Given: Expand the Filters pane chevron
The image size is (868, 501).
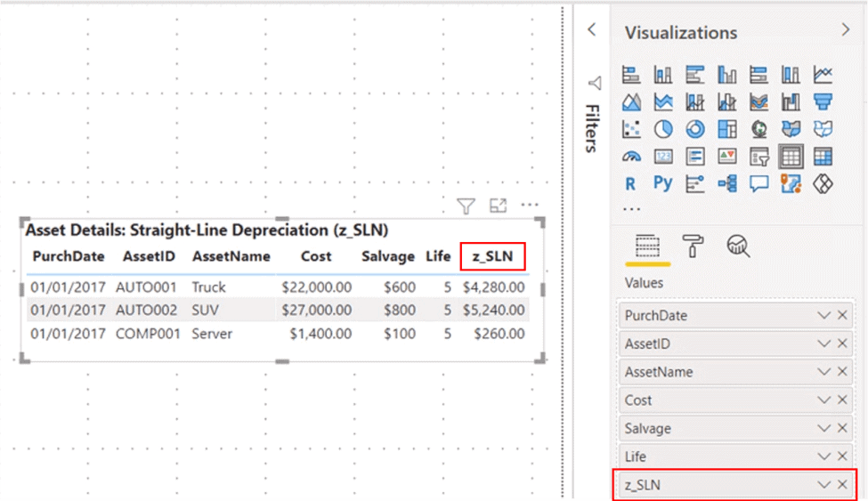Looking at the screenshot, I should click(592, 29).
